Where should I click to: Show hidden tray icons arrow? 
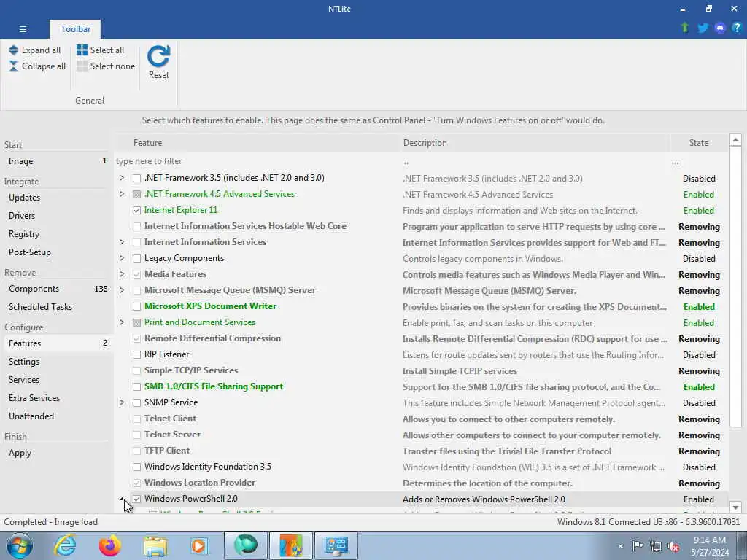pos(620,547)
